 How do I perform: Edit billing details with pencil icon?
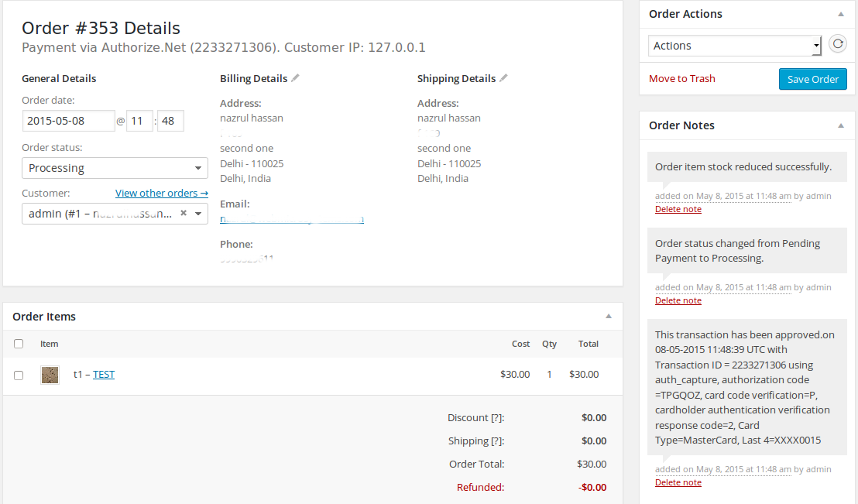pos(296,78)
